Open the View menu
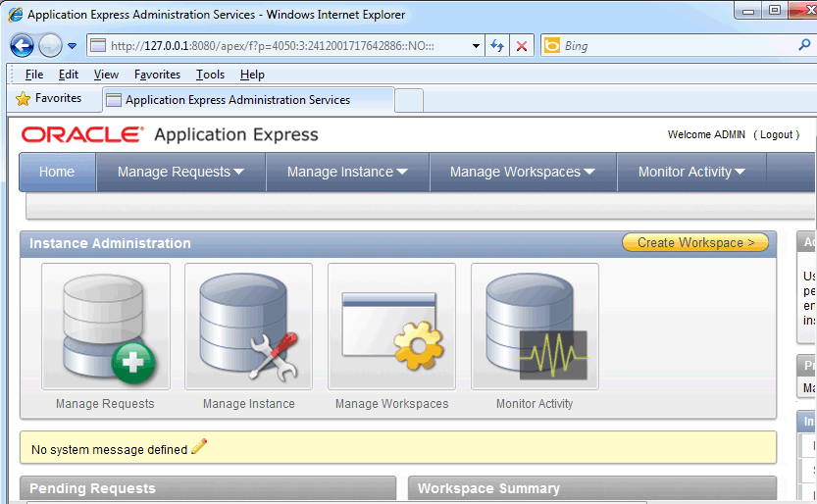The width and height of the screenshot is (817, 504). pyautogui.click(x=106, y=75)
